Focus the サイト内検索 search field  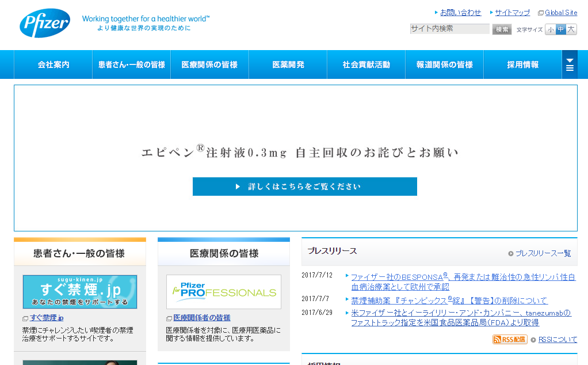coord(449,29)
